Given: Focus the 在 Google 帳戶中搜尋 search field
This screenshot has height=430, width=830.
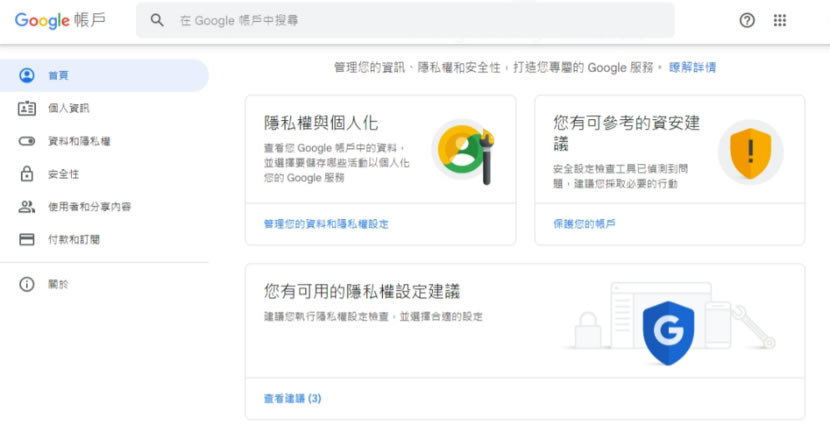Looking at the screenshot, I should 405,20.
